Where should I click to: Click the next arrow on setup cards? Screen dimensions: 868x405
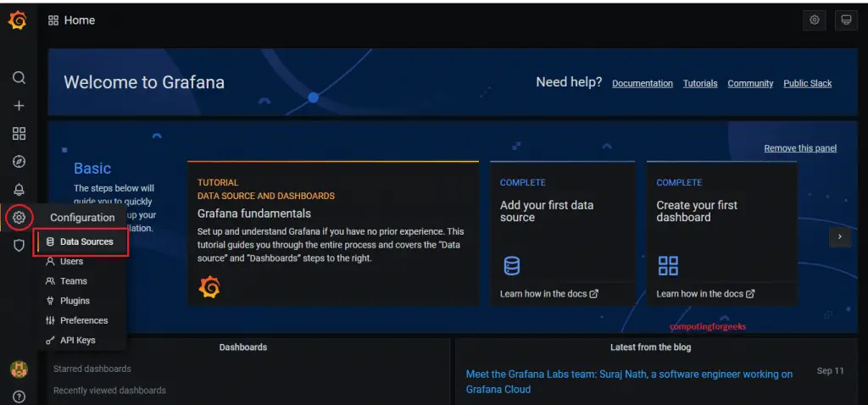coord(840,236)
